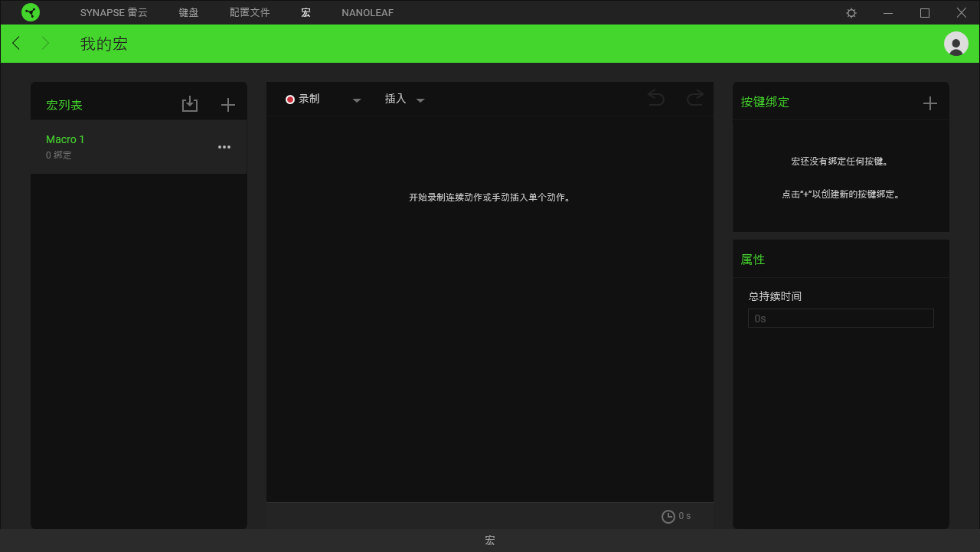Switch to the NANOLEAF tab
Image resolution: width=980 pixels, height=552 pixels.
[x=367, y=12]
